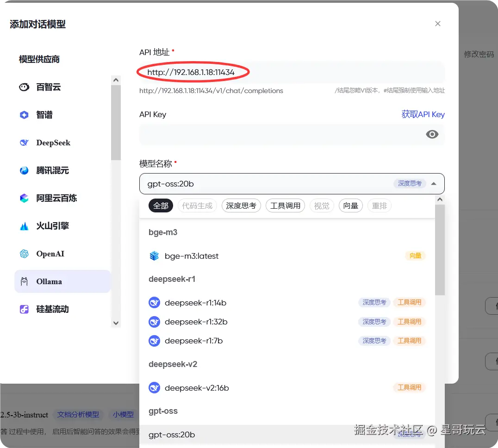This screenshot has width=498, height=448.
Task: Click the deepseek-r1:7b model icon
Action: click(155, 341)
